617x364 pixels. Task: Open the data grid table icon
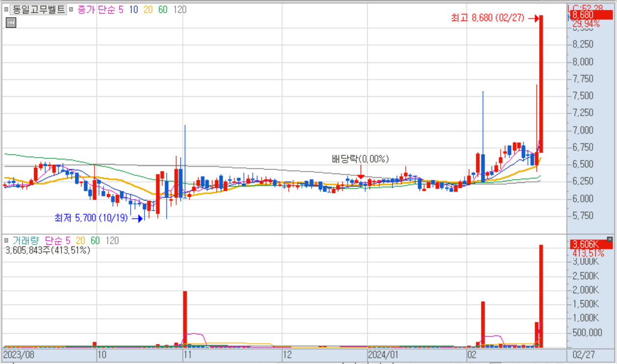[x=11, y=22]
